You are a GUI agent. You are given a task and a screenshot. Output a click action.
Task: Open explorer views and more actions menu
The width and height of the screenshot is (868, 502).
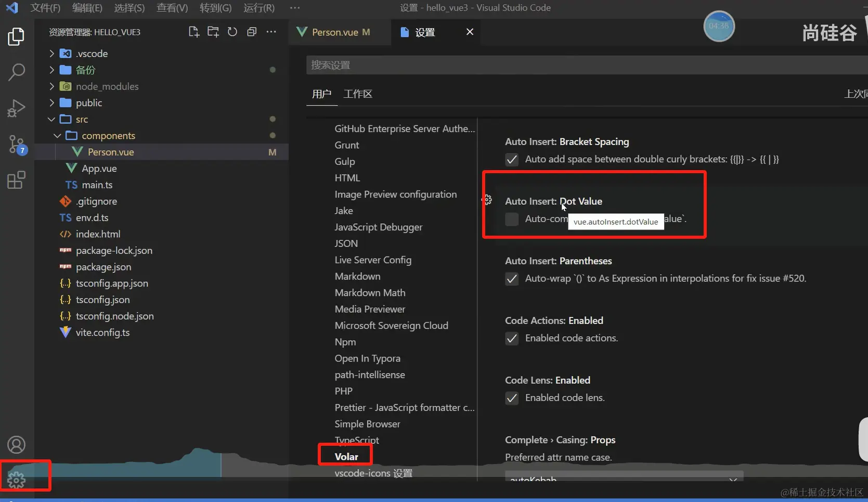pos(271,32)
